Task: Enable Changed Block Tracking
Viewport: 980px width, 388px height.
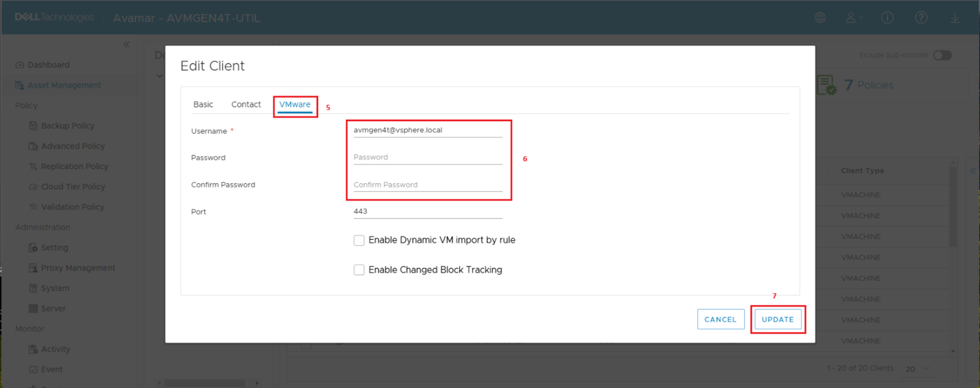Action: click(359, 270)
